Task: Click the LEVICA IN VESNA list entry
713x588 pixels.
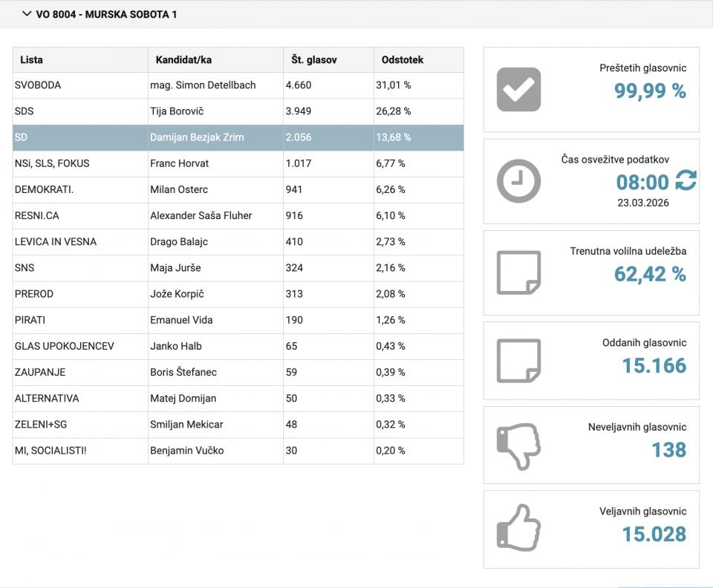Action: 56,242
